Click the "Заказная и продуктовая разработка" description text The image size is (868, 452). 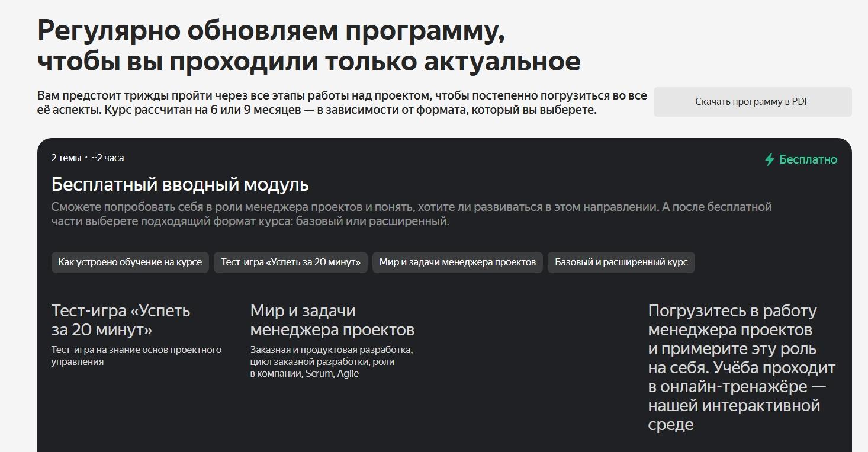[x=331, y=361]
